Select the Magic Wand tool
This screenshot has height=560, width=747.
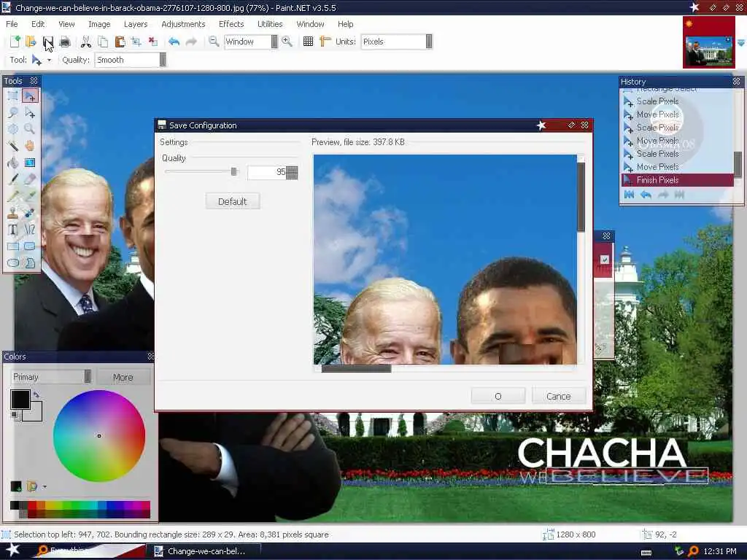pos(13,146)
